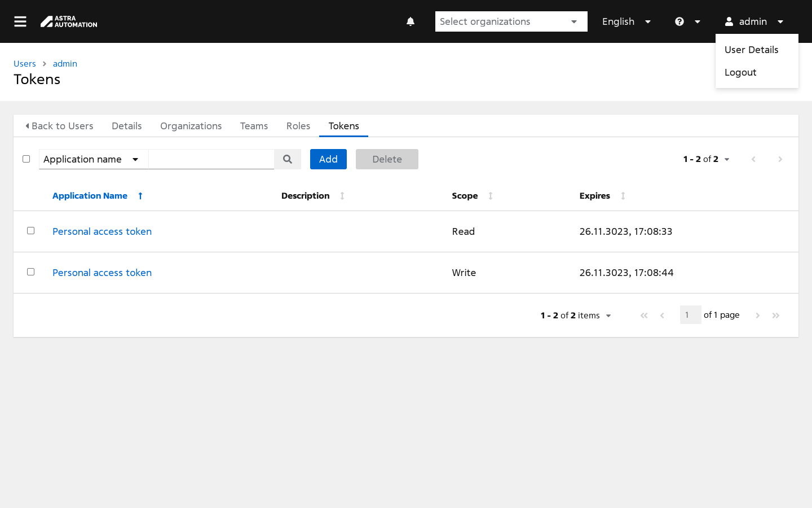Screen dimensions: 812x508
Task: Click the Description column header text
Action: click(x=306, y=196)
